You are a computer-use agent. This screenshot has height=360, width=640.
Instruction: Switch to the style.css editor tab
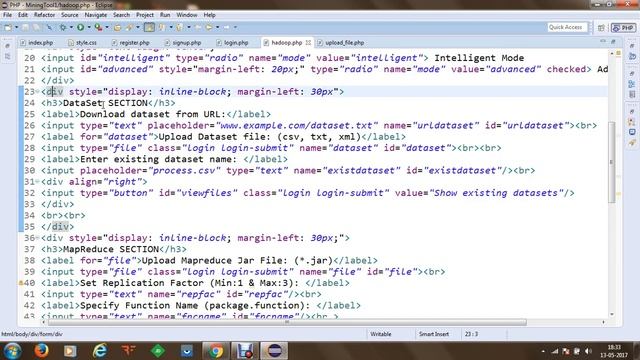point(82,42)
